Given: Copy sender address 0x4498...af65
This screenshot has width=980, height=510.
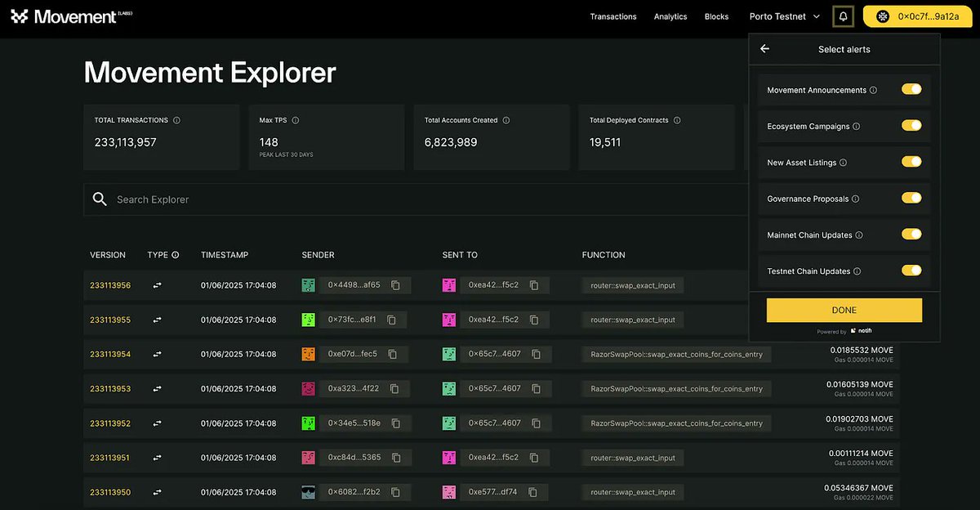Looking at the screenshot, I should click(x=394, y=285).
